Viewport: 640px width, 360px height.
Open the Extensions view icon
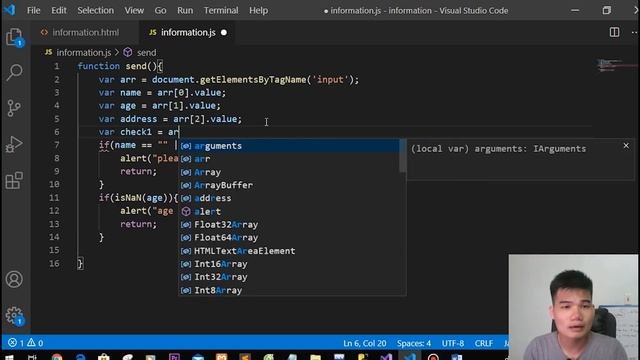14,180
